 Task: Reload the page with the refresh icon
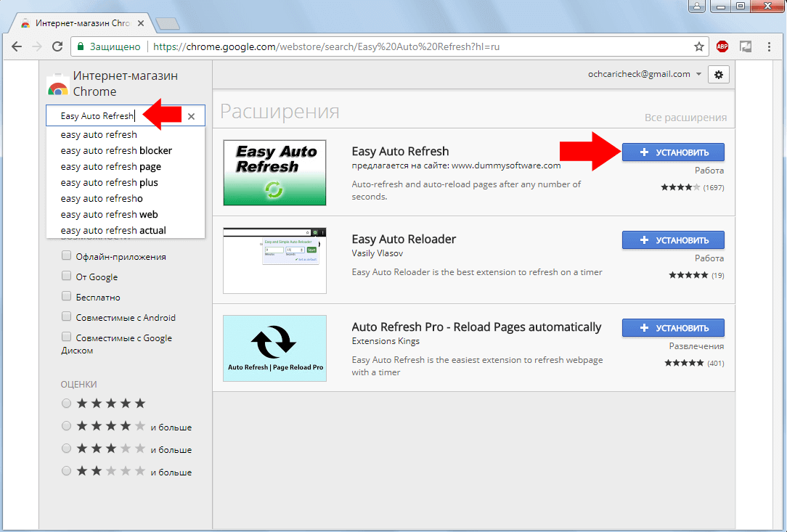pyautogui.click(x=57, y=46)
